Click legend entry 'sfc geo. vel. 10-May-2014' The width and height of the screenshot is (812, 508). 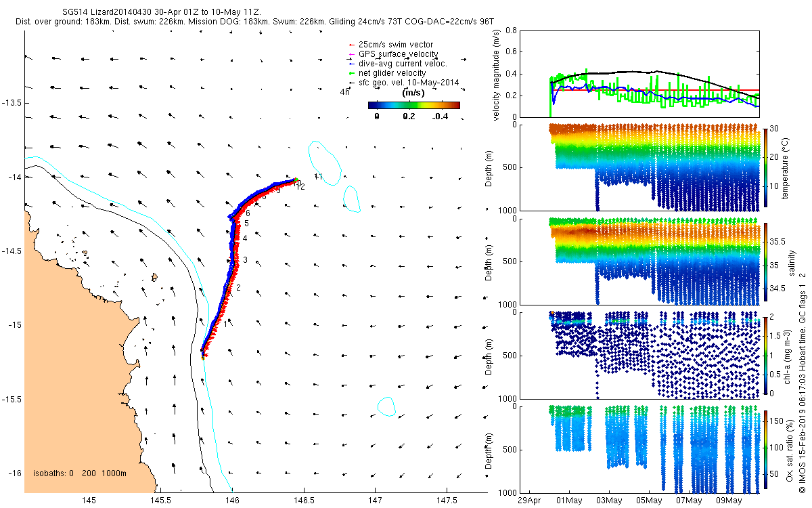409,83
